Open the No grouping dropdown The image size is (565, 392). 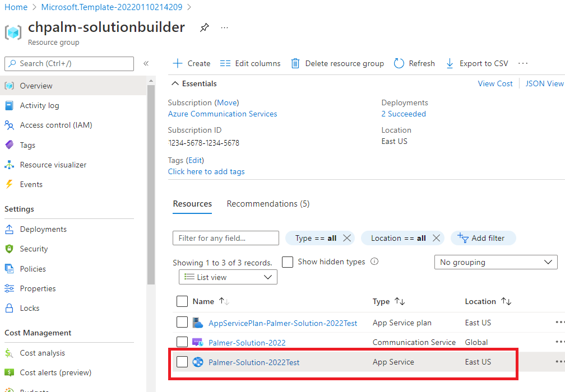coord(495,262)
